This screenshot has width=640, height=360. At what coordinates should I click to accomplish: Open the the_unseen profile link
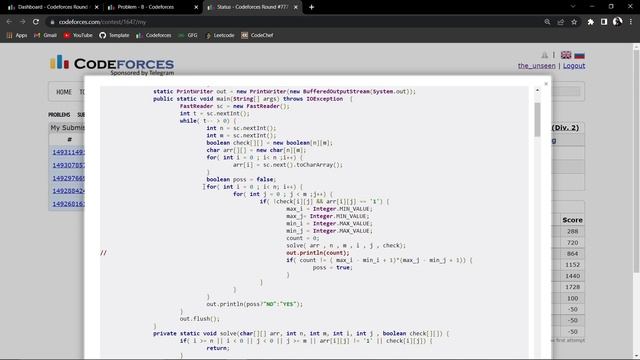(536, 66)
